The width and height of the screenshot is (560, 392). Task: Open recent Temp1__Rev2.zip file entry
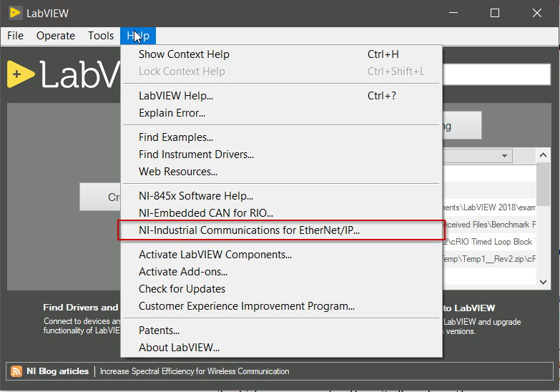pyautogui.click(x=489, y=259)
